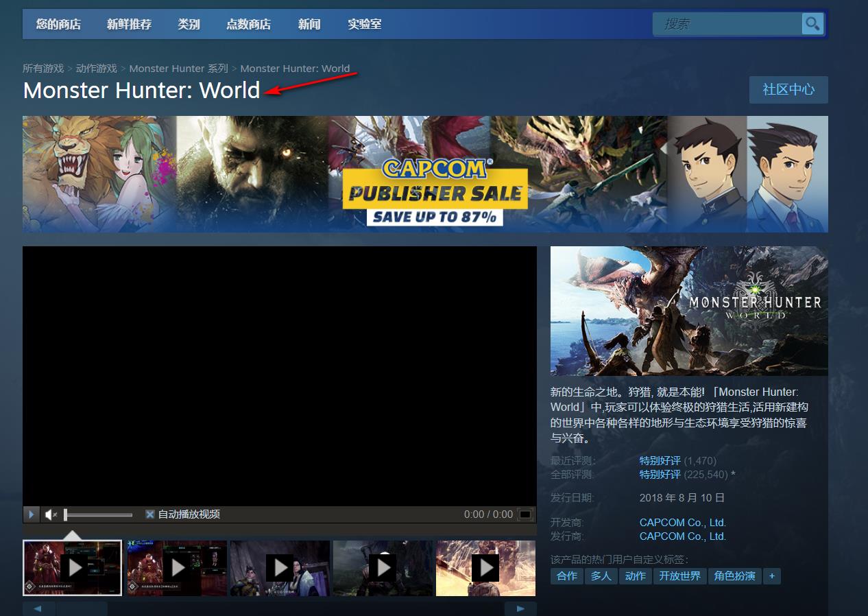This screenshot has width=868, height=616.
Task: Click the thumbnail strip left arrow
Action: coord(38,608)
